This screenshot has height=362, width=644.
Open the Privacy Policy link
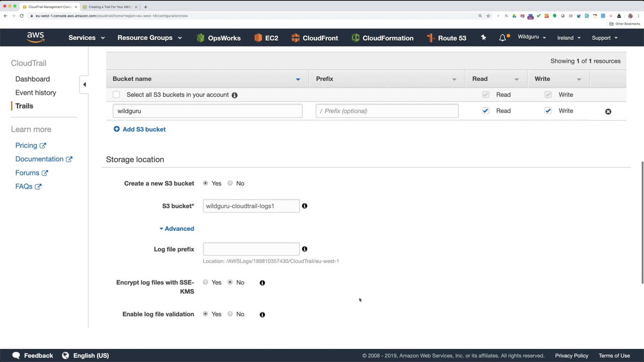coord(572,355)
